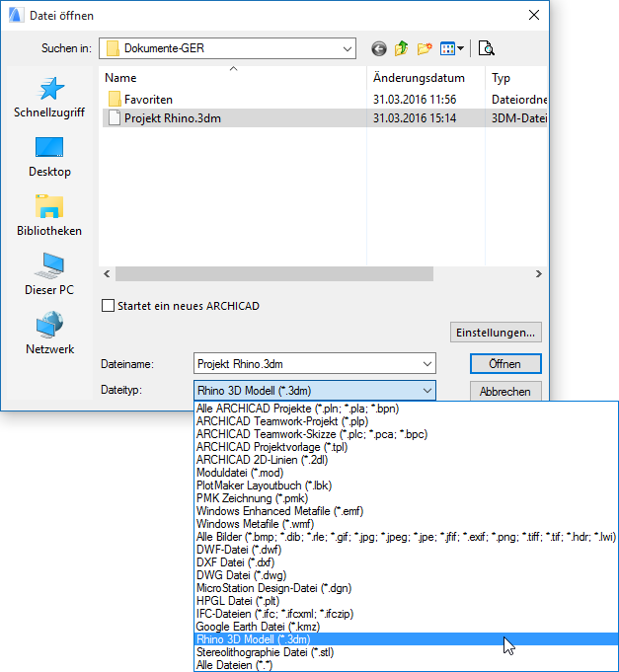This screenshot has height=672, width=619.
Task: Choose Stereolithographie Datei (*.stl) type
Action: pyautogui.click(x=407, y=652)
